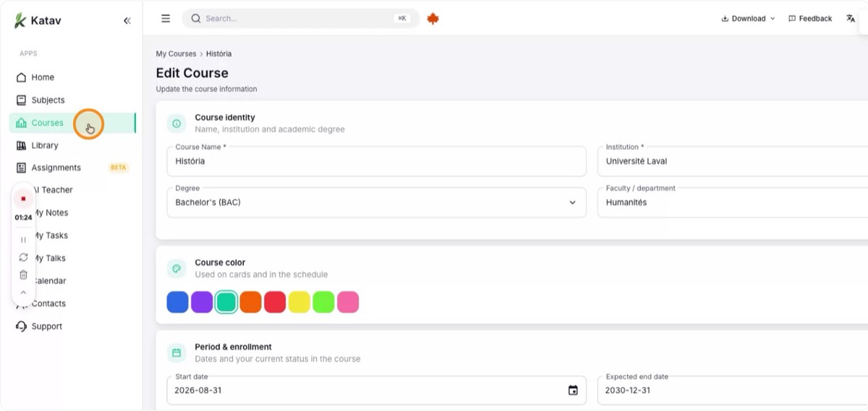The image size is (868, 411).
Task: Open My Talks in the sidebar
Action: point(72,258)
